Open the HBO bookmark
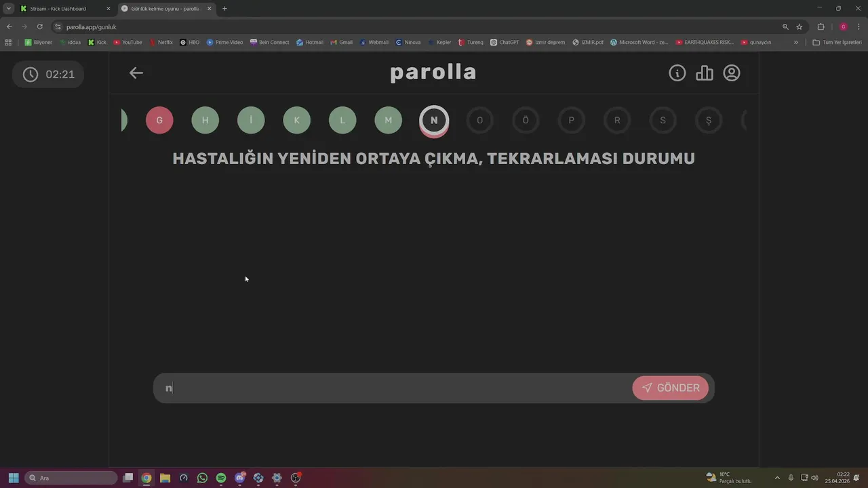 click(189, 42)
